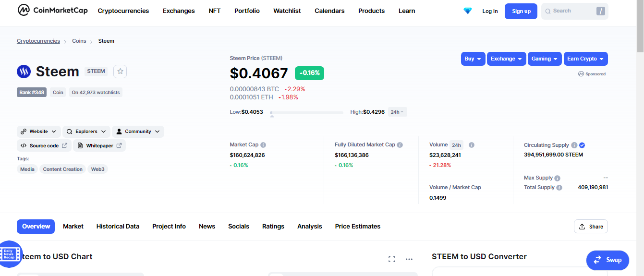Image resolution: width=644 pixels, height=276 pixels.
Task: Click the Search input field
Action: (575, 11)
